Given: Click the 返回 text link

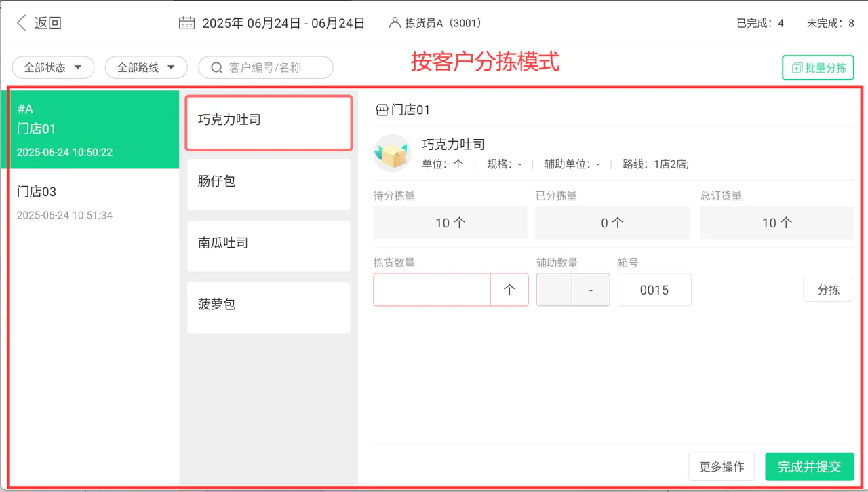Looking at the screenshot, I should click(x=47, y=23).
